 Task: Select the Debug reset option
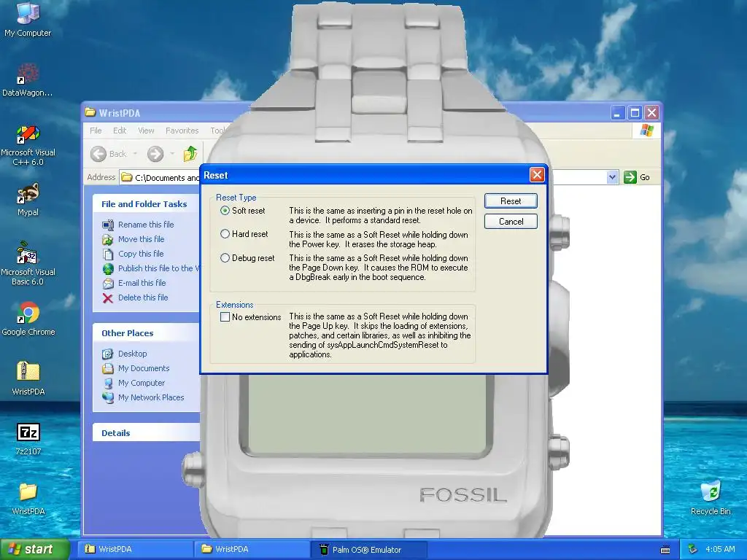point(225,257)
